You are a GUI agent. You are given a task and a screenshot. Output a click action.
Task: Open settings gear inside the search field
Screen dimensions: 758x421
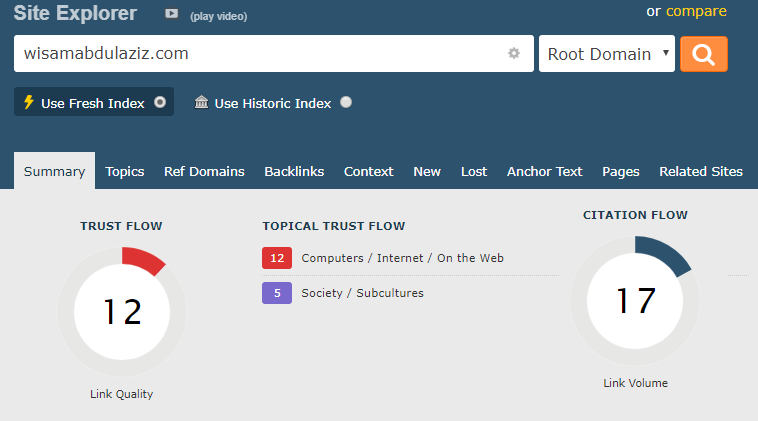[514, 53]
